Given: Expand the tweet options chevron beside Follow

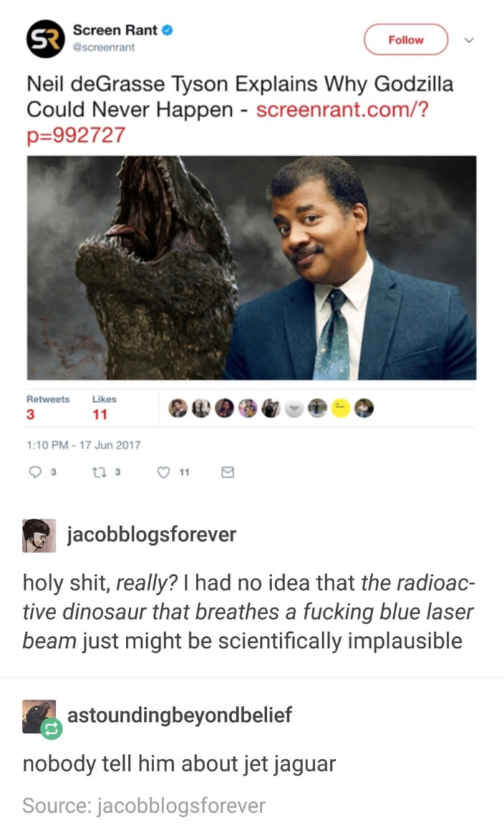Looking at the screenshot, I should click(469, 40).
